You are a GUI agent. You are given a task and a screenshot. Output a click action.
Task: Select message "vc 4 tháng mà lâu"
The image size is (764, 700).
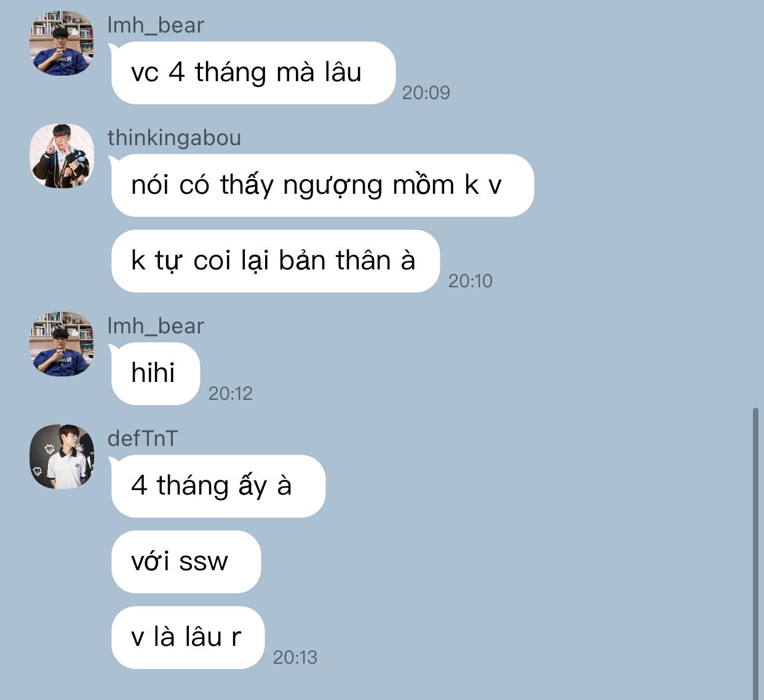253,73
